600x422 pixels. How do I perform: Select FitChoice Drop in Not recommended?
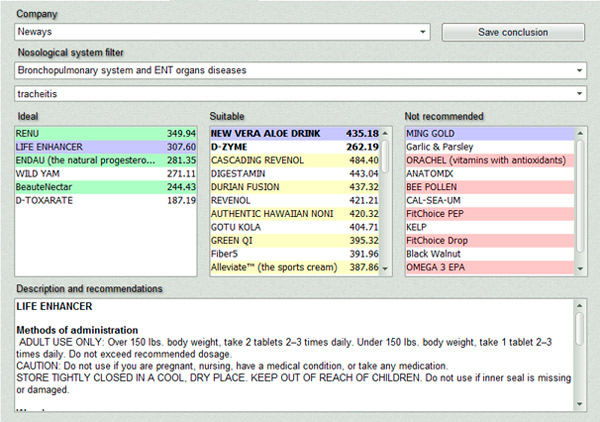490,241
